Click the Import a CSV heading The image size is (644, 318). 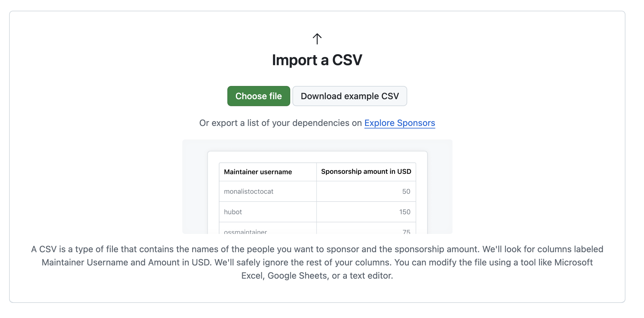coord(317,60)
